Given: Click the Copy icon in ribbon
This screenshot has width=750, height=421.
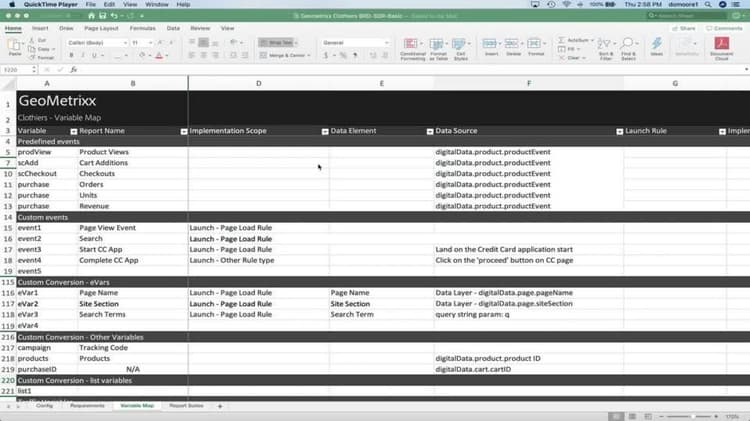Looking at the screenshot, I should (32, 49).
